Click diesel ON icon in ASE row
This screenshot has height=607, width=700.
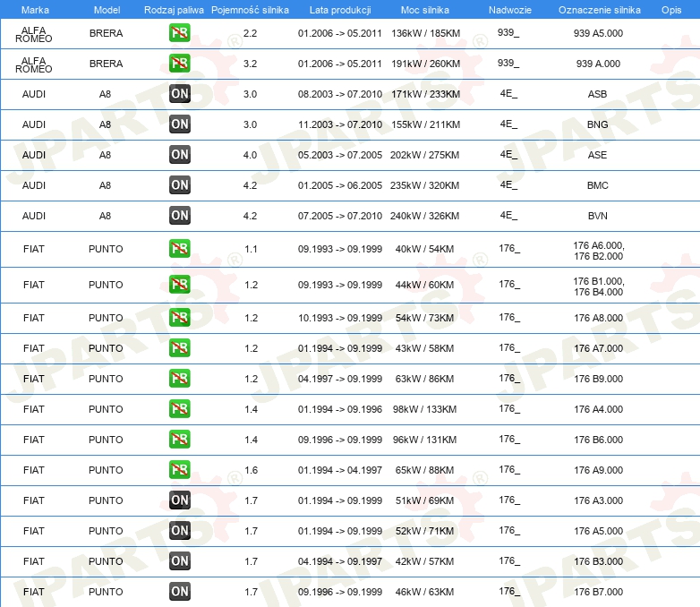coord(180,155)
